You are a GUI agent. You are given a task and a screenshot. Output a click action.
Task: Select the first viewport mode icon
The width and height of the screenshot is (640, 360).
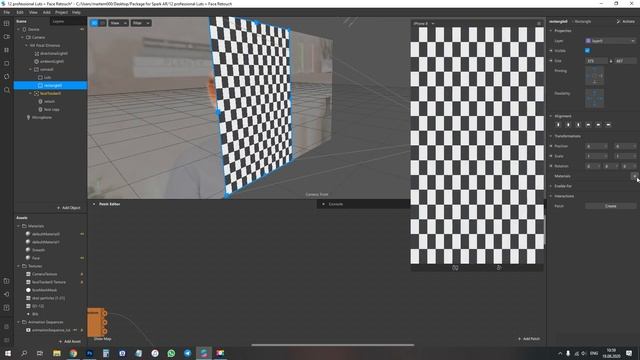pyautogui.click(x=94, y=23)
